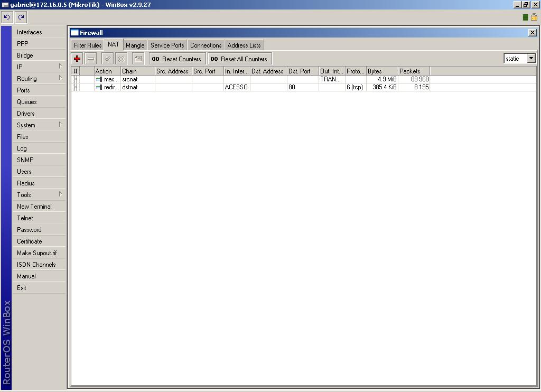Viewport: 541px width, 392px height.
Task: Switch to the Mangle tab
Action: point(135,45)
